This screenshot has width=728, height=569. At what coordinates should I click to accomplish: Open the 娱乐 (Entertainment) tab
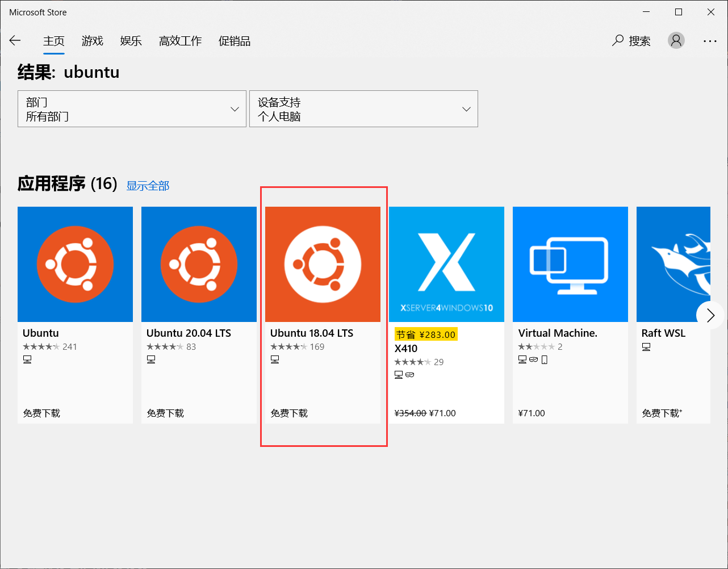pos(131,40)
